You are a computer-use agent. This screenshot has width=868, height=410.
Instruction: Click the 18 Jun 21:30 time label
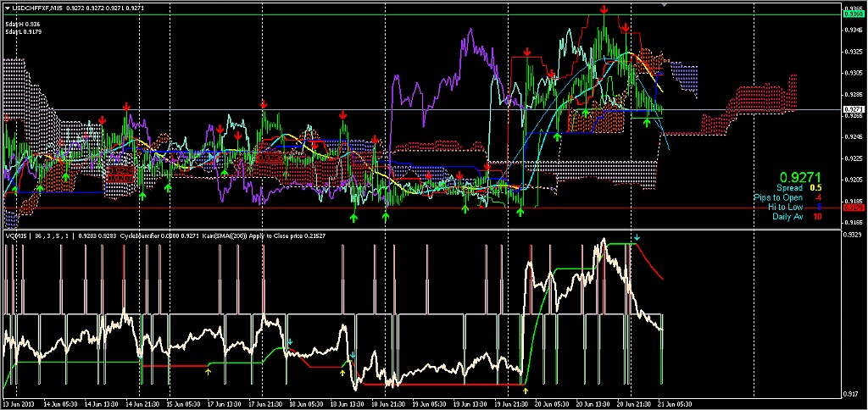[x=388, y=404]
